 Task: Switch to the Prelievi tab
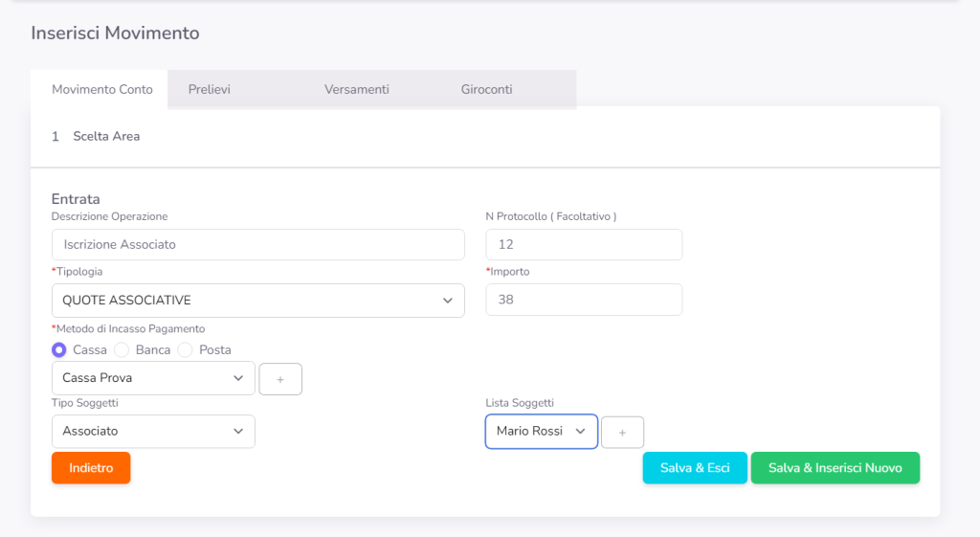coord(210,89)
